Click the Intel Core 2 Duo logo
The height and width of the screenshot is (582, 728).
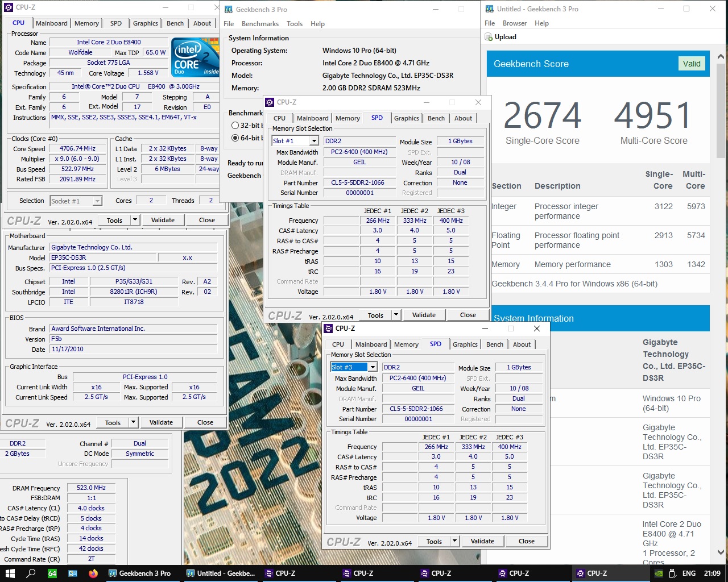195,57
